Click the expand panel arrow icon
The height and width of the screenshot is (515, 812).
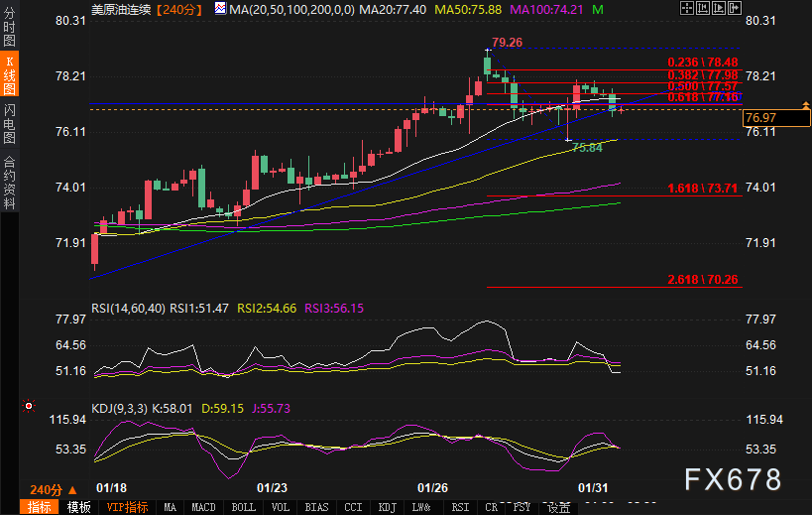tap(735, 8)
